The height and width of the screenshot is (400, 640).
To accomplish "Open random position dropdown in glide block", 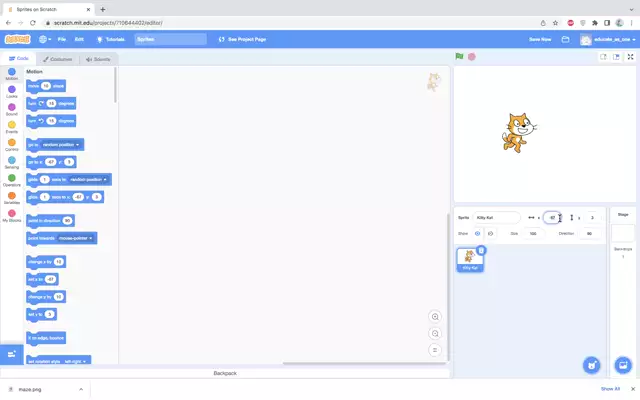I will pos(89,180).
